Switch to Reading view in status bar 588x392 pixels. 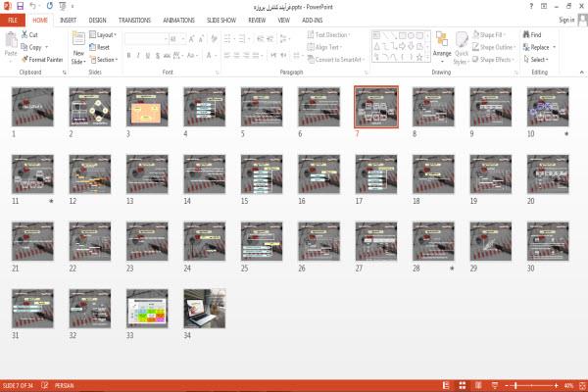coord(478,385)
